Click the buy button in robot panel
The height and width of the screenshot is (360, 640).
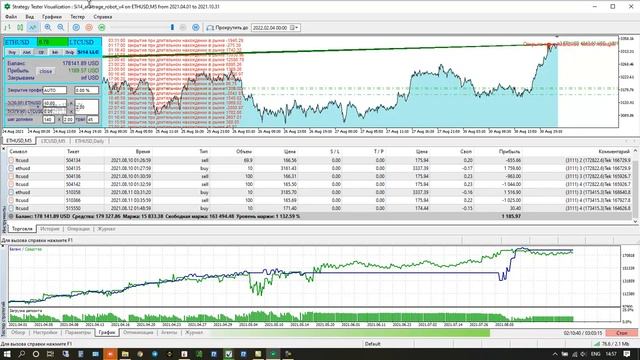(x=12, y=52)
